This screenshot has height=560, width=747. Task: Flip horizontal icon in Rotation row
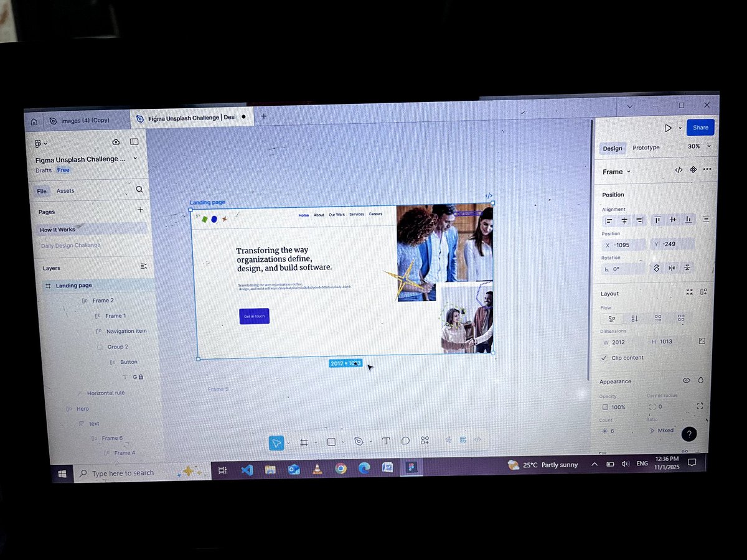pos(672,268)
